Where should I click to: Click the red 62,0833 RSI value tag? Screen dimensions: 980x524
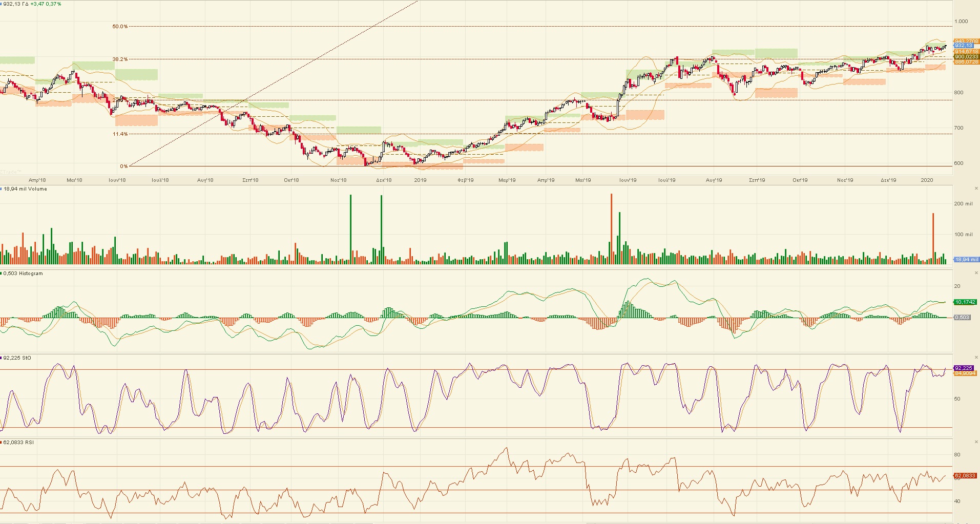[965, 476]
